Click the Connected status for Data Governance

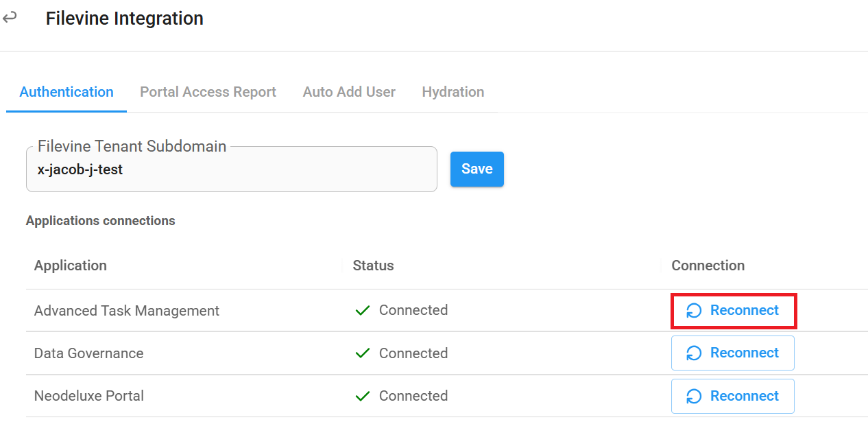point(413,353)
